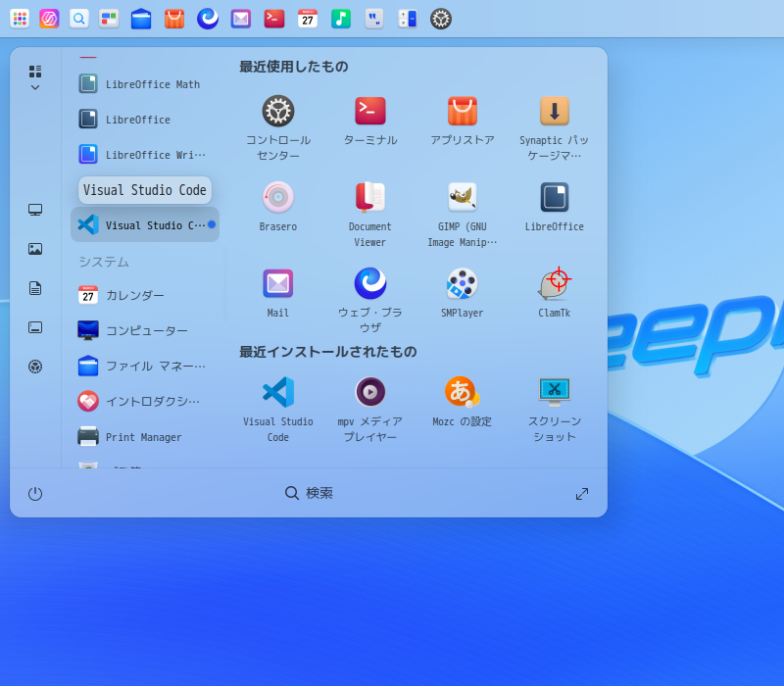Image resolution: width=784 pixels, height=686 pixels.
Task: Open Document Viewer app
Action: (370, 198)
